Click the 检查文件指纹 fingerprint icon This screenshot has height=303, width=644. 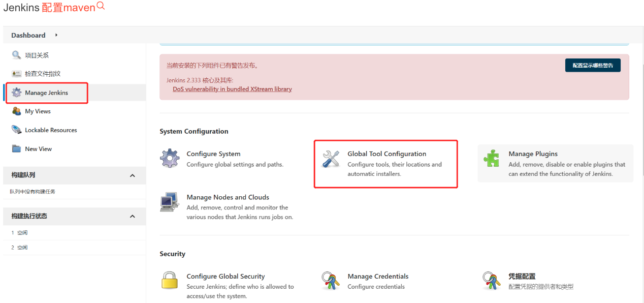(16, 74)
